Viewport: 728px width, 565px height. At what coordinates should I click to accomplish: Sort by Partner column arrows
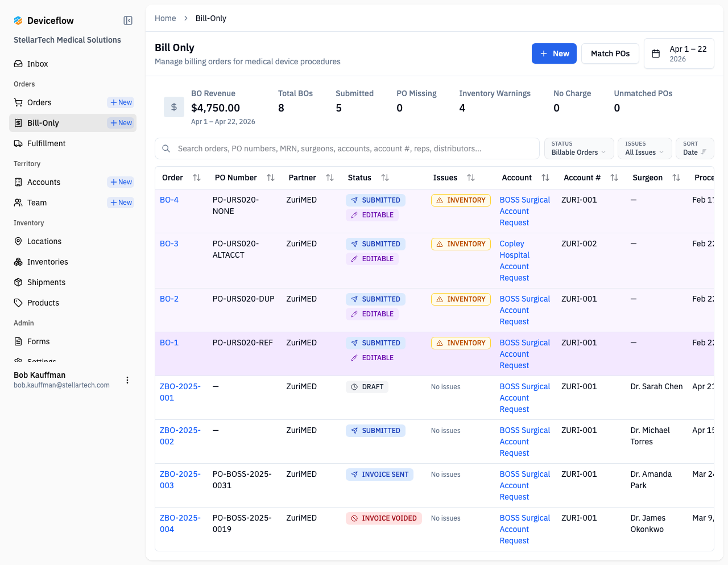click(330, 178)
